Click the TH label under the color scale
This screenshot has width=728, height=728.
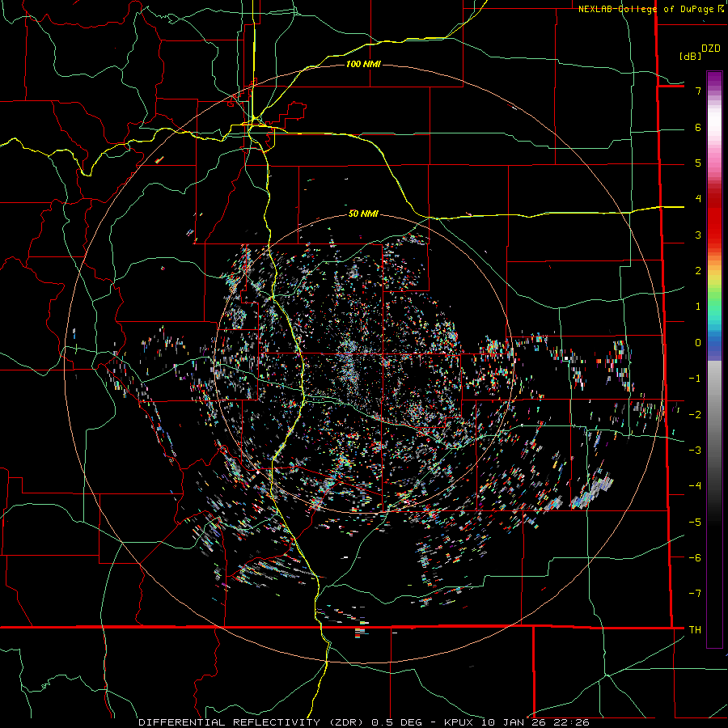[x=695, y=629]
